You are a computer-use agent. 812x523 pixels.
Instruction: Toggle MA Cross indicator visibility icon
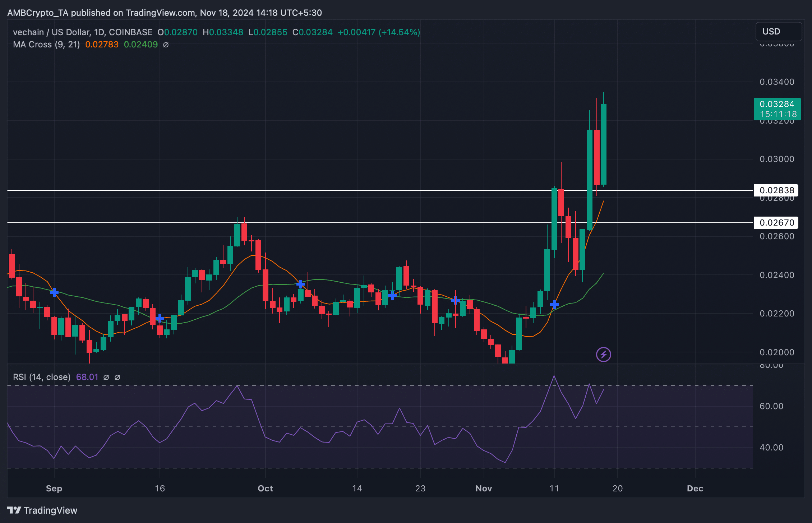pos(166,45)
